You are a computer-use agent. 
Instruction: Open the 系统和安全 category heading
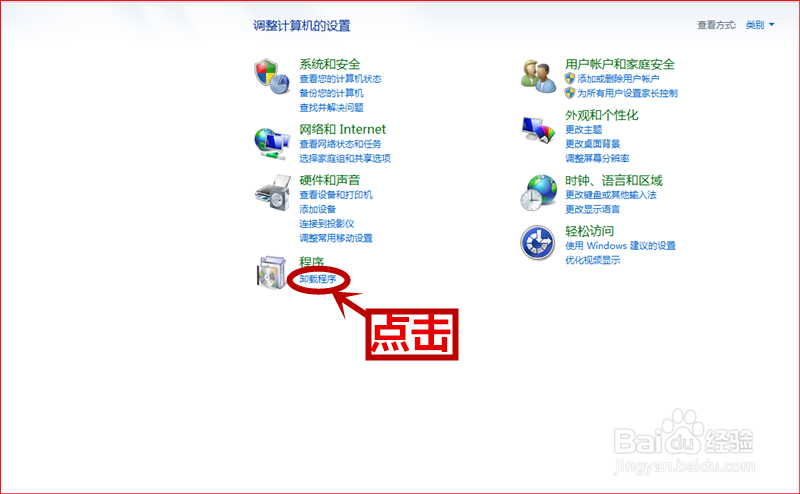pyautogui.click(x=330, y=64)
